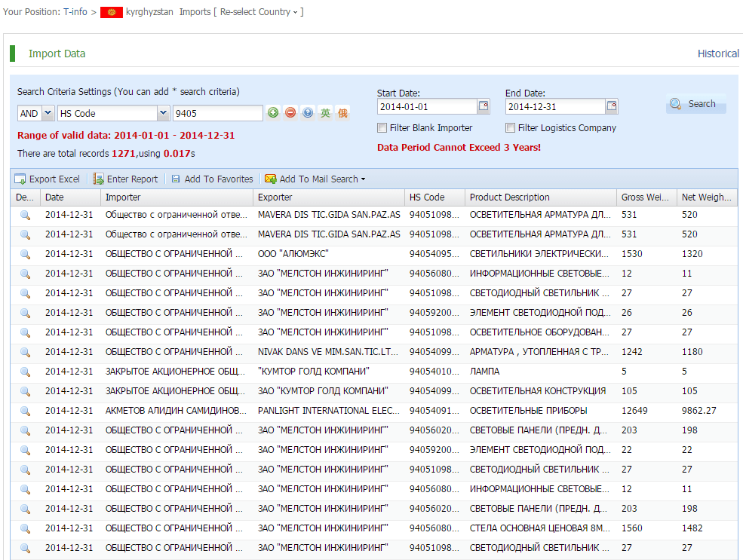The image size is (743, 560).
Task: Open the HS Code field dropdown
Action: [x=163, y=113]
